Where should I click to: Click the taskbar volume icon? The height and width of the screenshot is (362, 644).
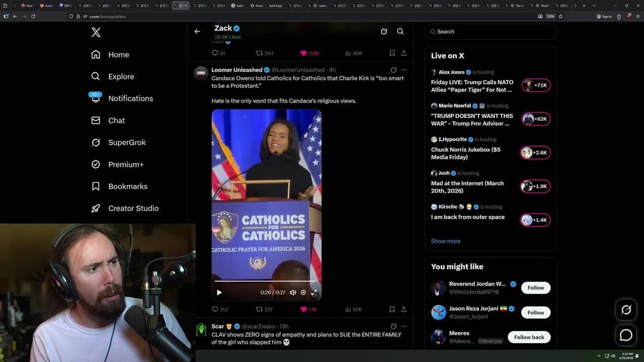point(613,356)
